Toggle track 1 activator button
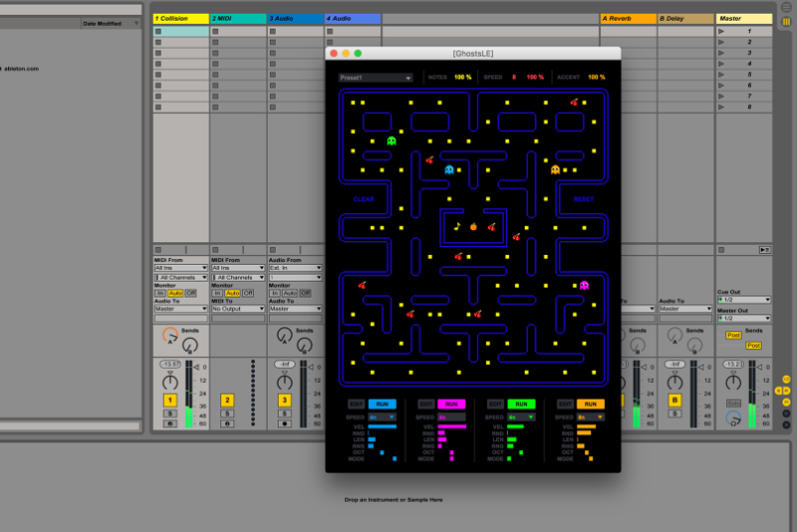 click(x=169, y=400)
